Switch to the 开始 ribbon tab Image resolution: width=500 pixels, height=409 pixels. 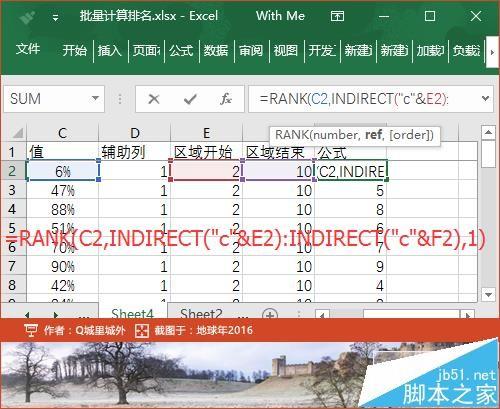[74, 50]
